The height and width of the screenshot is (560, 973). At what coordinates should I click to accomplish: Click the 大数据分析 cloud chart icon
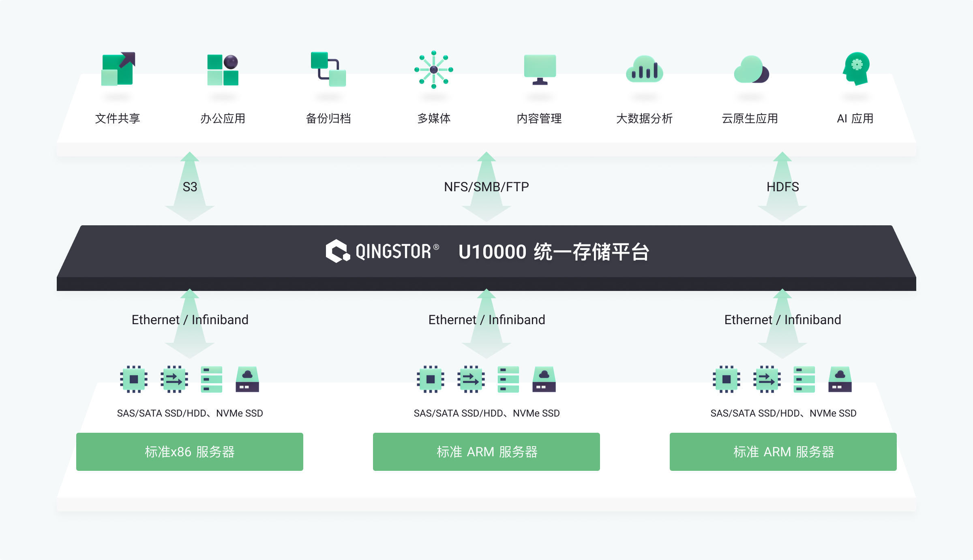click(x=645, y=69)
